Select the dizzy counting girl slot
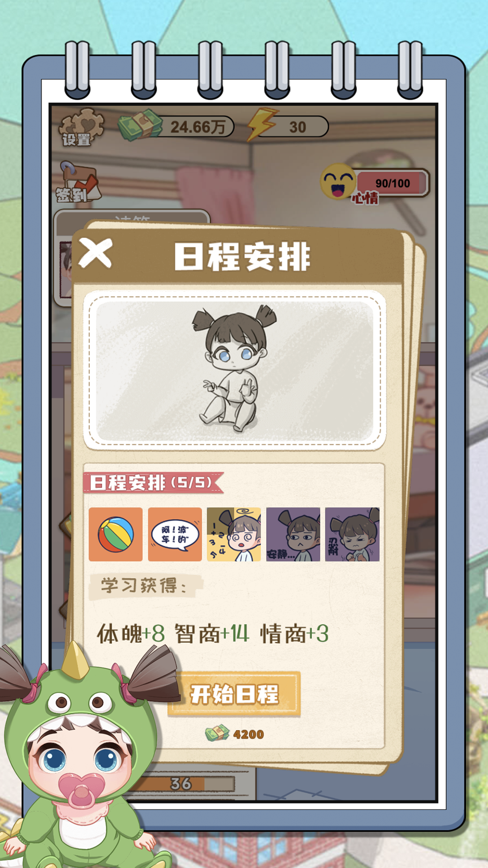 [234, 534]
